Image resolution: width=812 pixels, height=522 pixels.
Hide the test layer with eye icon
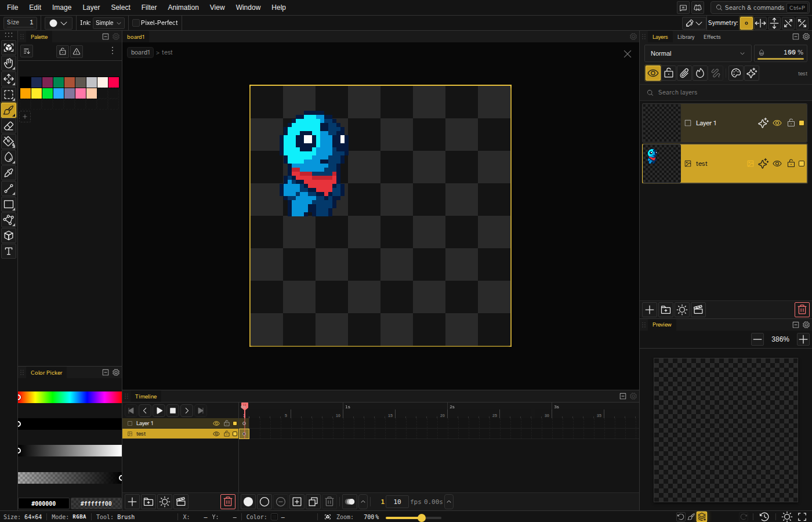coord(777,164)
